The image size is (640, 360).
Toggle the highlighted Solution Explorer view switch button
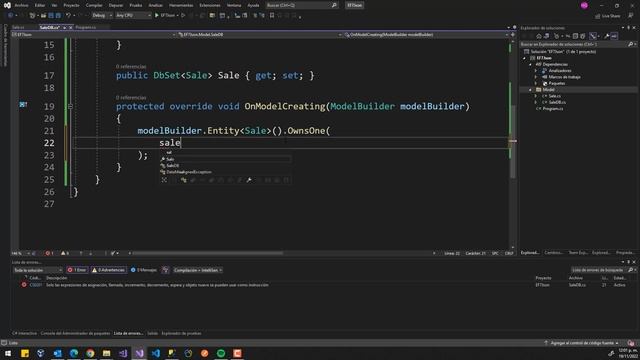point(593,36)
